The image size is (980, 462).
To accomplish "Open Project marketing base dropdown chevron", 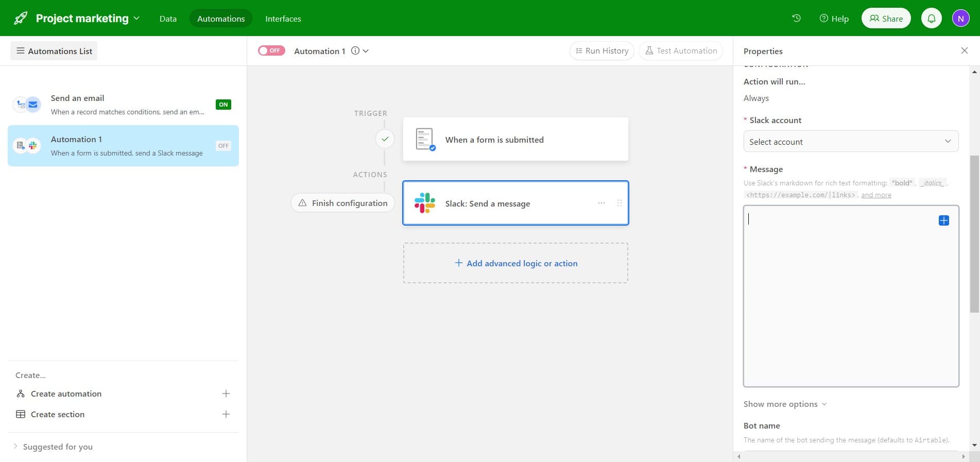I will coord(136,18).
